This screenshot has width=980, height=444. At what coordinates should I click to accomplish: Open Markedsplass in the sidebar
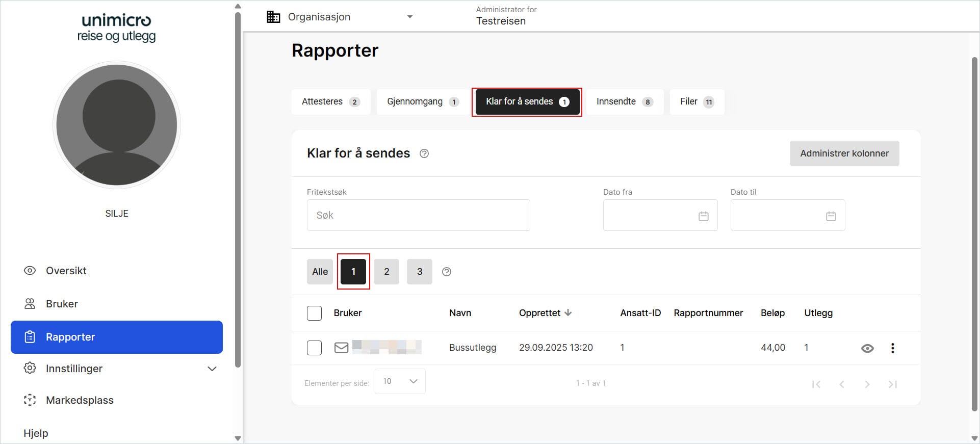click(80, 400)
